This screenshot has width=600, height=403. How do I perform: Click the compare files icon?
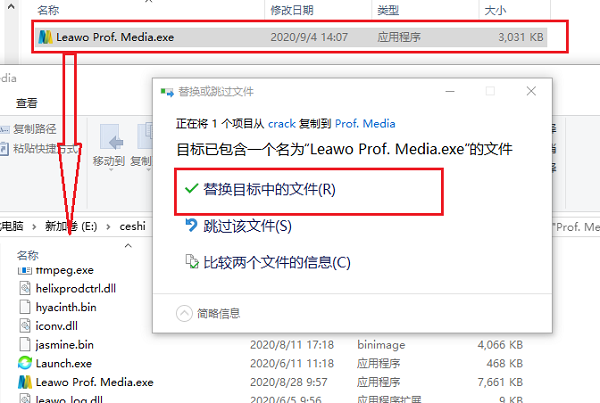192,261
